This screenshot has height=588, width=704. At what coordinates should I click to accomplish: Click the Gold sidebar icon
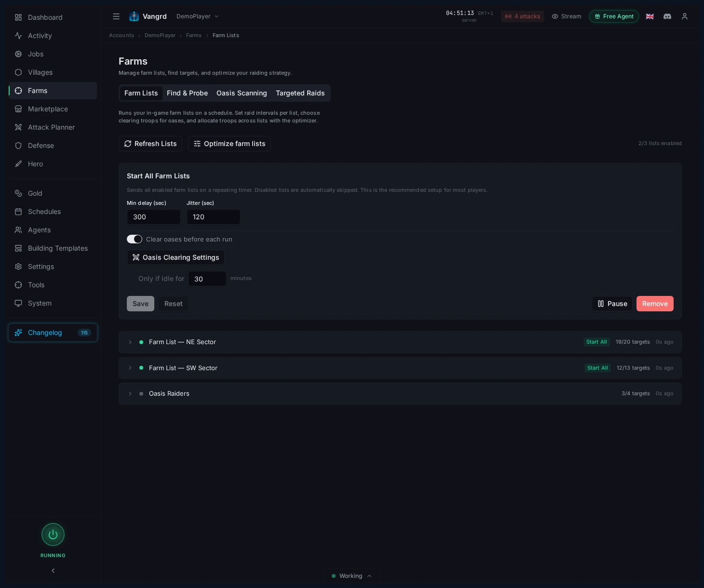click(18, 193)
